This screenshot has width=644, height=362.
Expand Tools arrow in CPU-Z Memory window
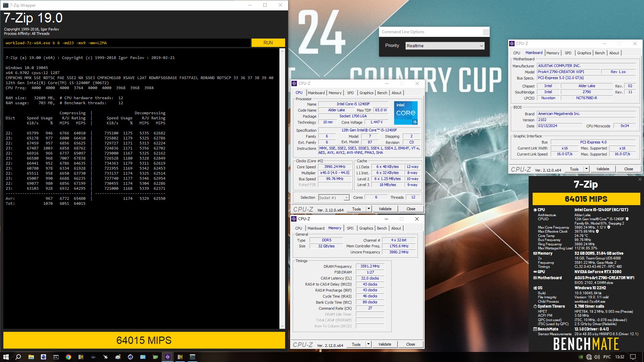coord(368,344)
